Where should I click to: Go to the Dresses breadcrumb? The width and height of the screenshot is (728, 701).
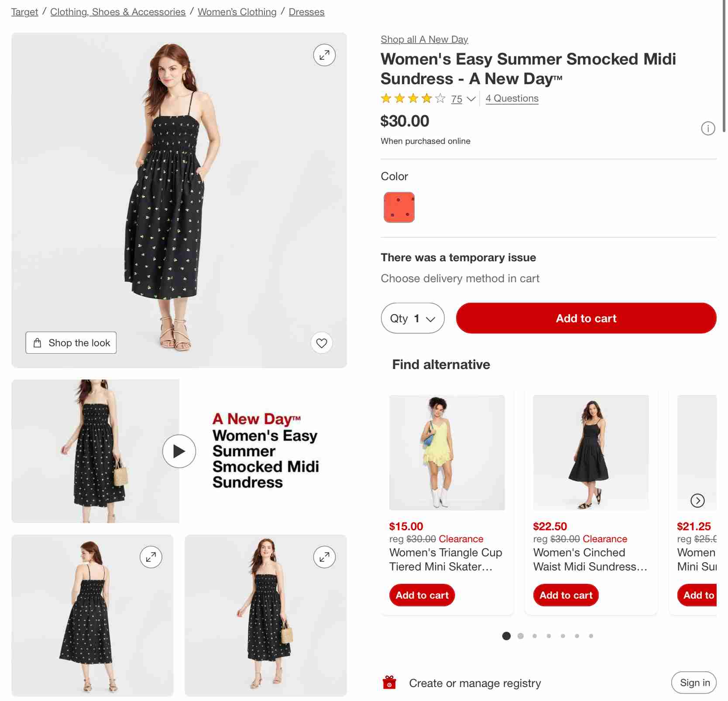tap(306, 12)
